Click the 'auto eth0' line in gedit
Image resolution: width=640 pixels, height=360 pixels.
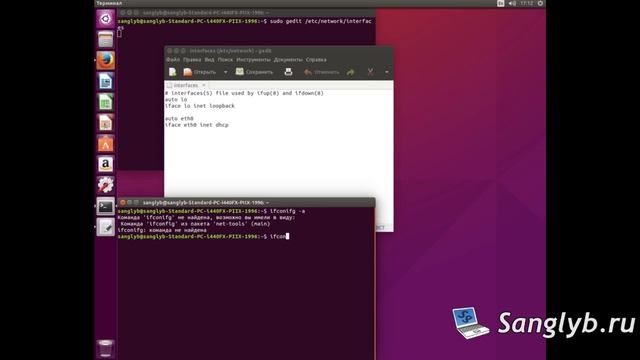(179, 118)
